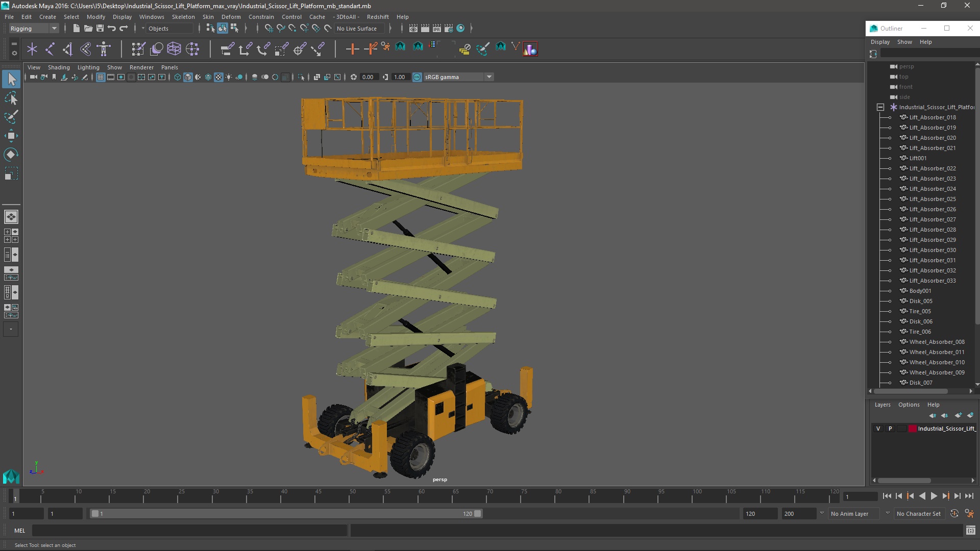Screen dimensions: 980x551
Task: Toggle the V visibility of Industrial_Scissor_Lift layer
Action: [x=878, y=429]
